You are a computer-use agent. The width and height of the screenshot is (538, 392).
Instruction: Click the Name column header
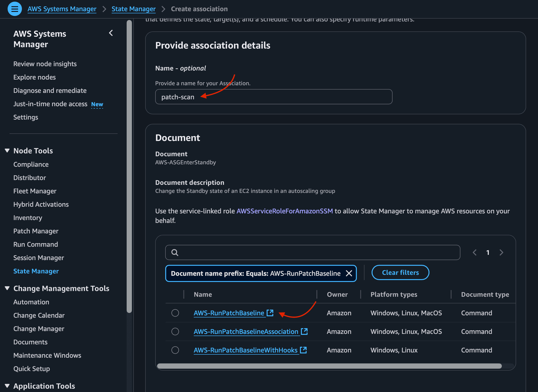pos(203,294)
